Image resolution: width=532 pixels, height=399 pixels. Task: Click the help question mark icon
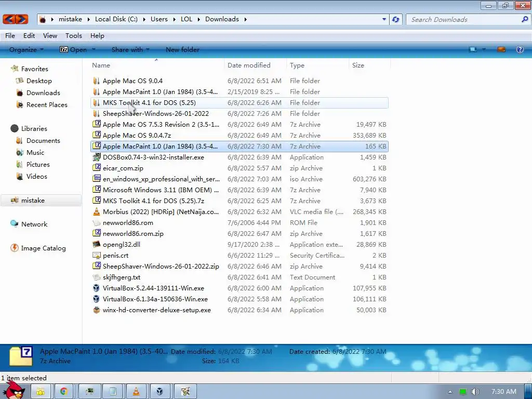coord(520,49)
